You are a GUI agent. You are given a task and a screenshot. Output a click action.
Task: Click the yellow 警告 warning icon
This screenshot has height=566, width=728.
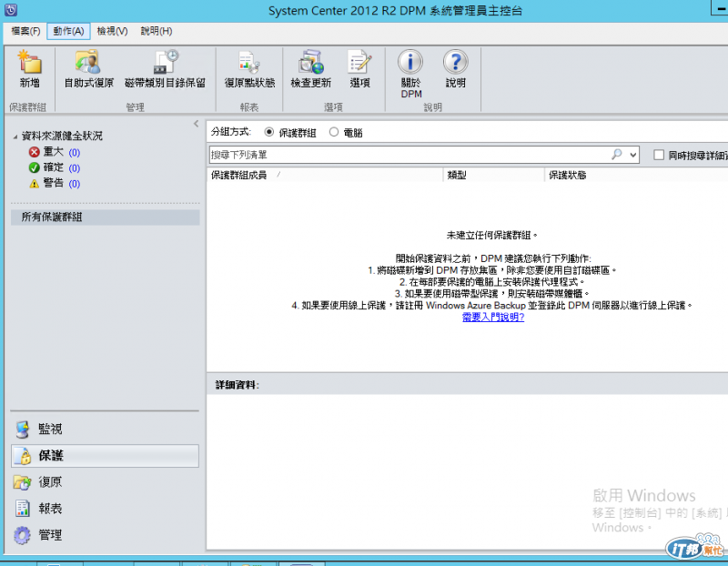[34, 184]
